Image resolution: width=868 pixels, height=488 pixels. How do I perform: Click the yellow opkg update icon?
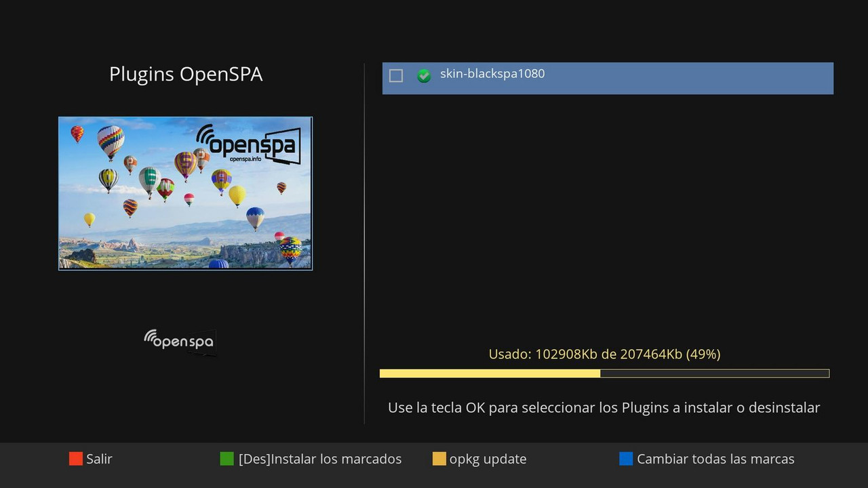439,459
